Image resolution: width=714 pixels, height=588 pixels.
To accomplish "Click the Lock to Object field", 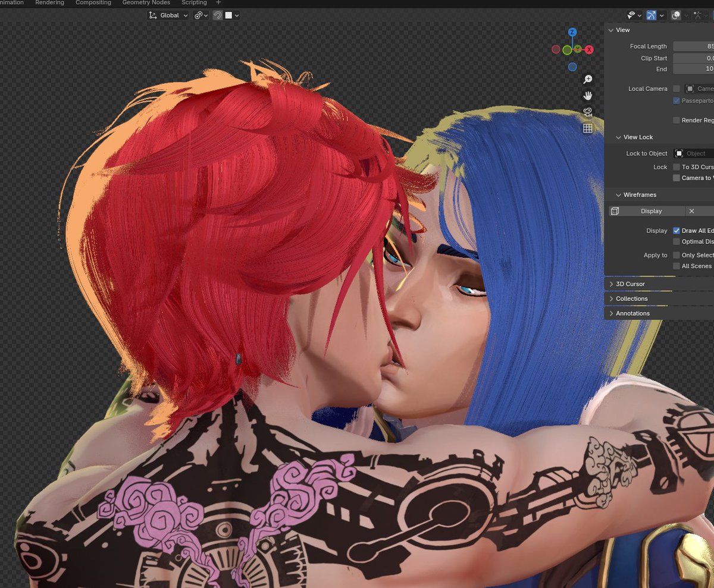I will pyautogui.click(x=694, y=153).
